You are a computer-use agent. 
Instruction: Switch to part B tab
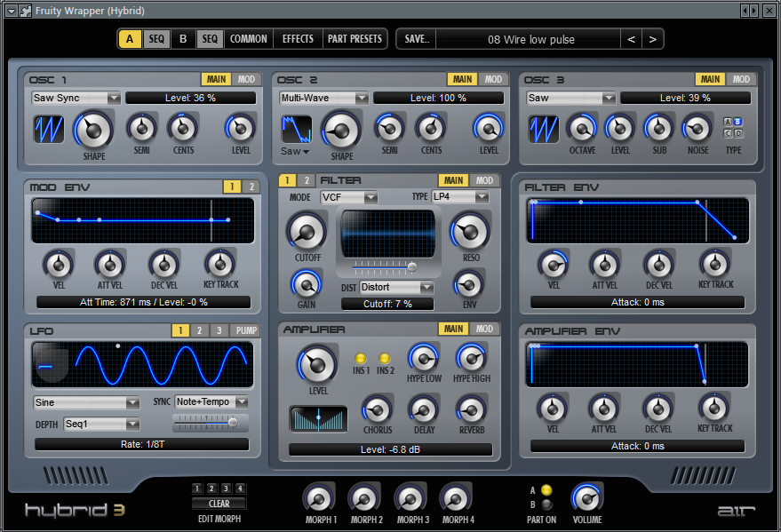tap(183, 39)
